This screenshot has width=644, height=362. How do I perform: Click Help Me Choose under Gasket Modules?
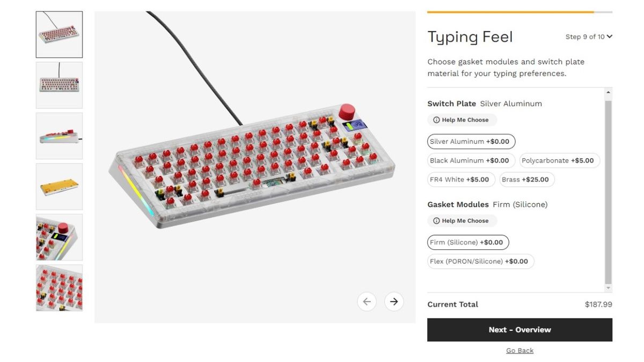click(462, 221)
